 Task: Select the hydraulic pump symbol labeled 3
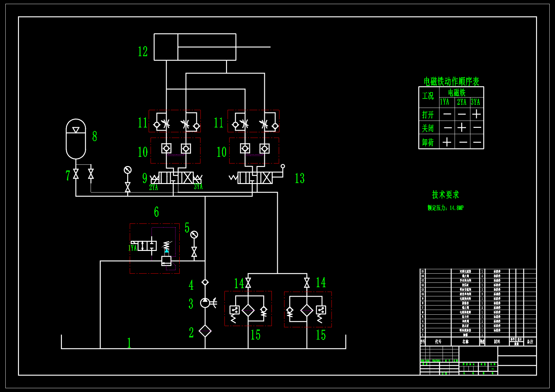(205, 303)
